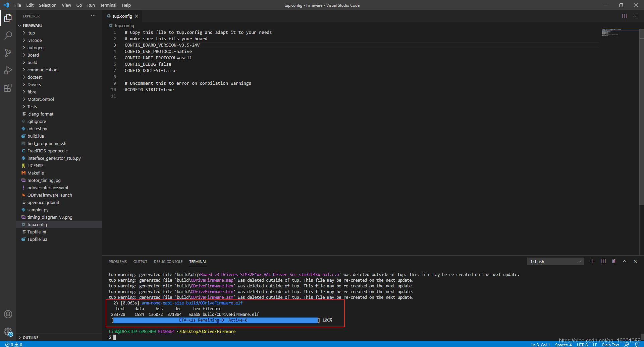644x347 pixels.
Task: Open the Explorer view in activity bar
Action: [x=8, y=18]
